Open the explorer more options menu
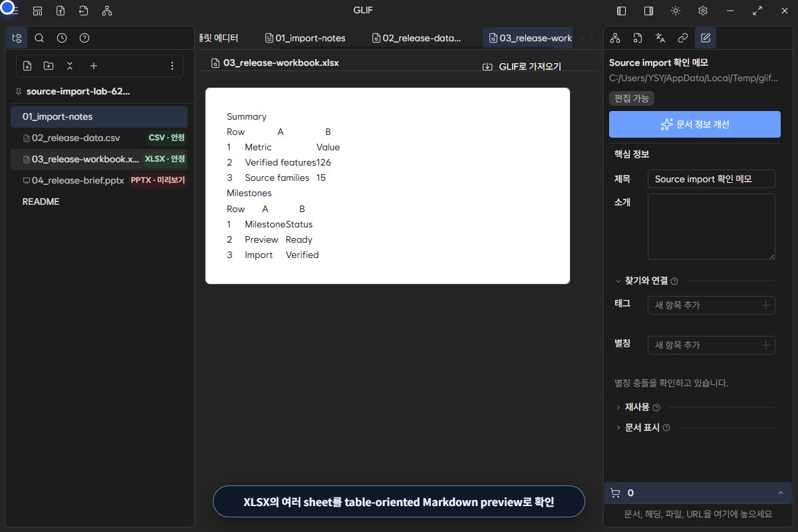 pos(172,66)
